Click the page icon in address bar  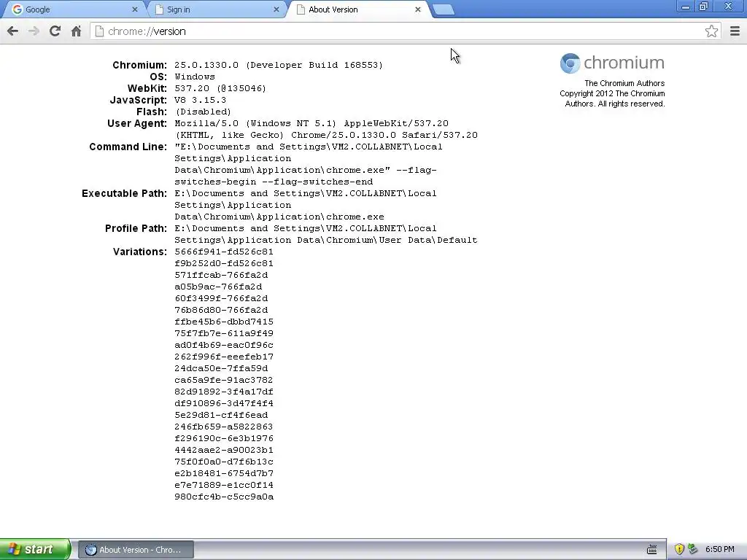point(99,31)
